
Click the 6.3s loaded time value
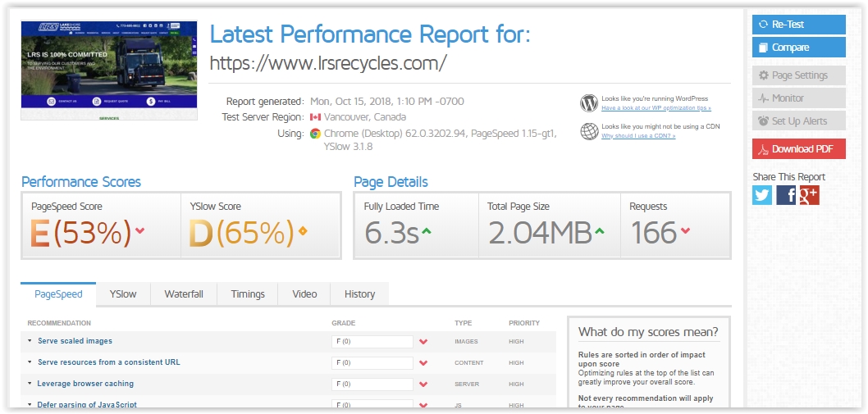tap(391, 233)
